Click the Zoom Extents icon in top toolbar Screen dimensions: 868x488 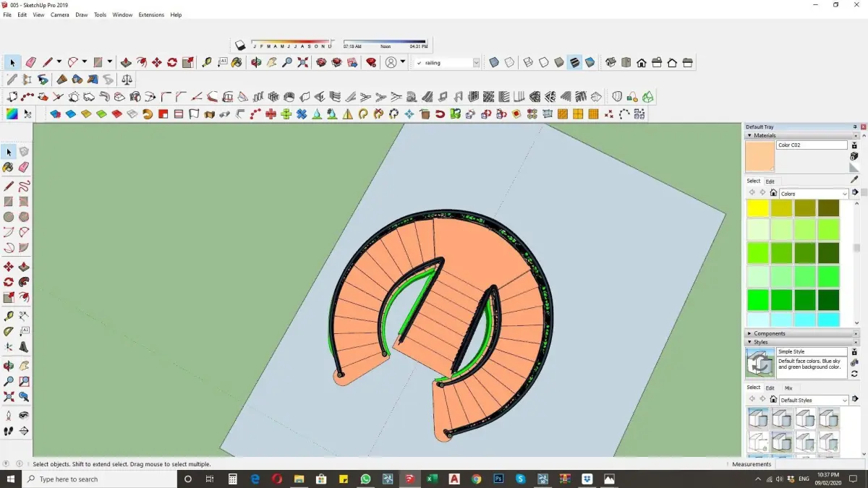point(302,63)
